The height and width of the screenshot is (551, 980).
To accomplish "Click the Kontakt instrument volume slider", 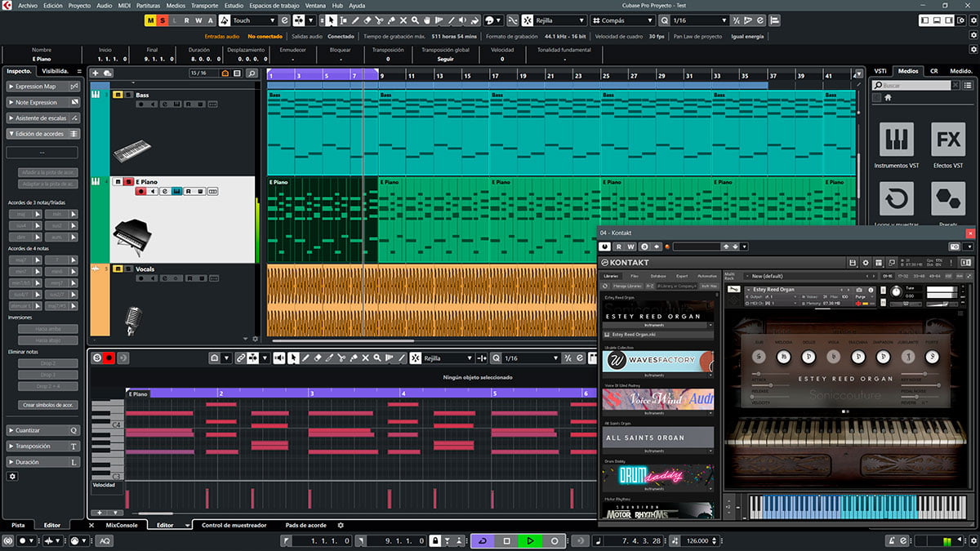I will point(943,304).
